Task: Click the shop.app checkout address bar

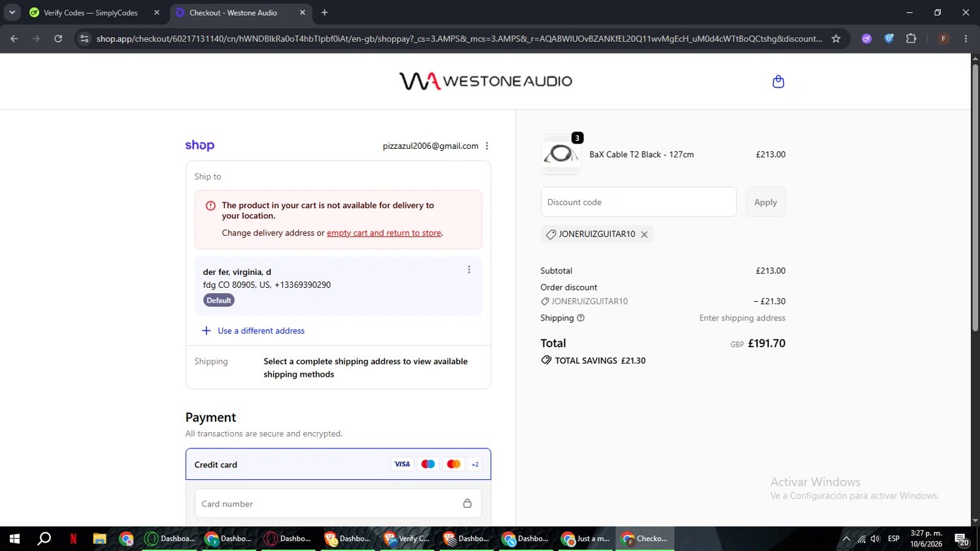Action: pyautogui.click(x=459, y=39)
